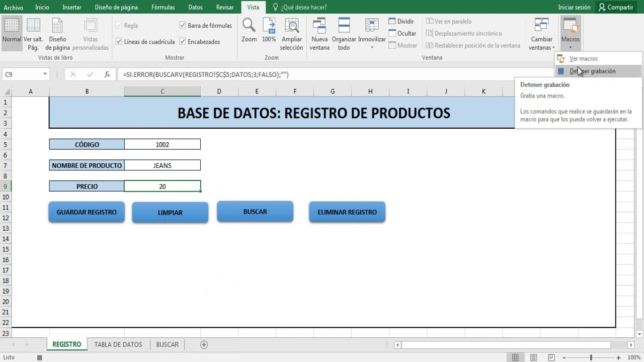
Task: Click the add new sheet plus icon
Action: coord(204,344)
